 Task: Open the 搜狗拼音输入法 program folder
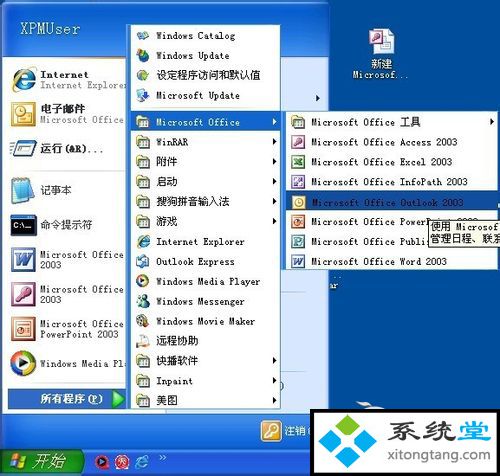[205, 202]
